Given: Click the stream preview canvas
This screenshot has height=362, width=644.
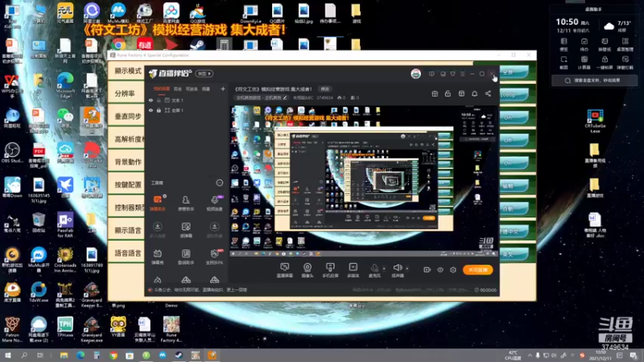Looking at the screenshot, I should click(365, 182).
